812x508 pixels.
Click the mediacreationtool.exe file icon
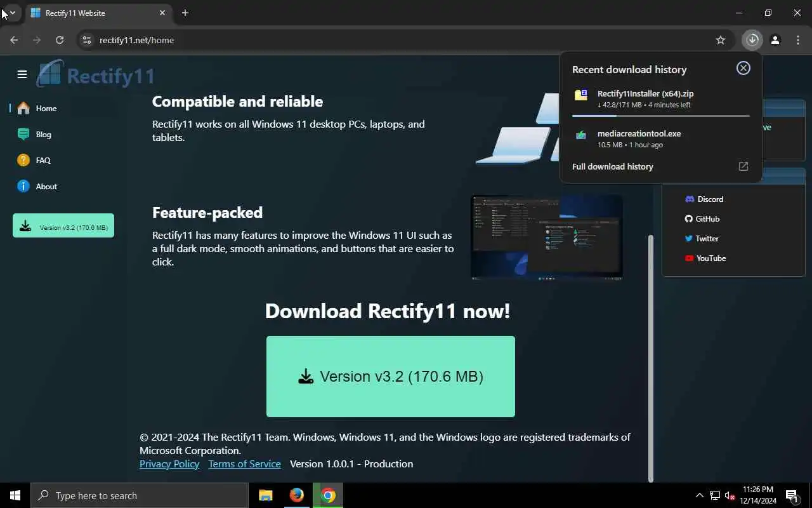click(x=581, y=135)
